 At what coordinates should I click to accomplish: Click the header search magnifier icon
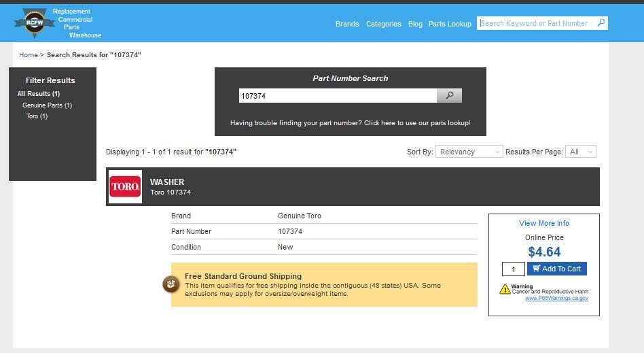pyautogui.click(x=601, y=22)
